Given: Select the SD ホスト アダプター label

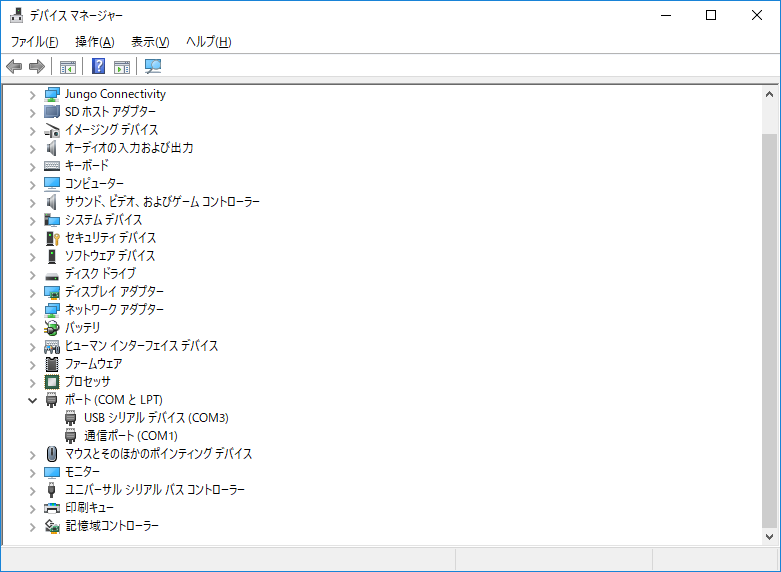Looking at the screenshot, I should tap(110, 112).
